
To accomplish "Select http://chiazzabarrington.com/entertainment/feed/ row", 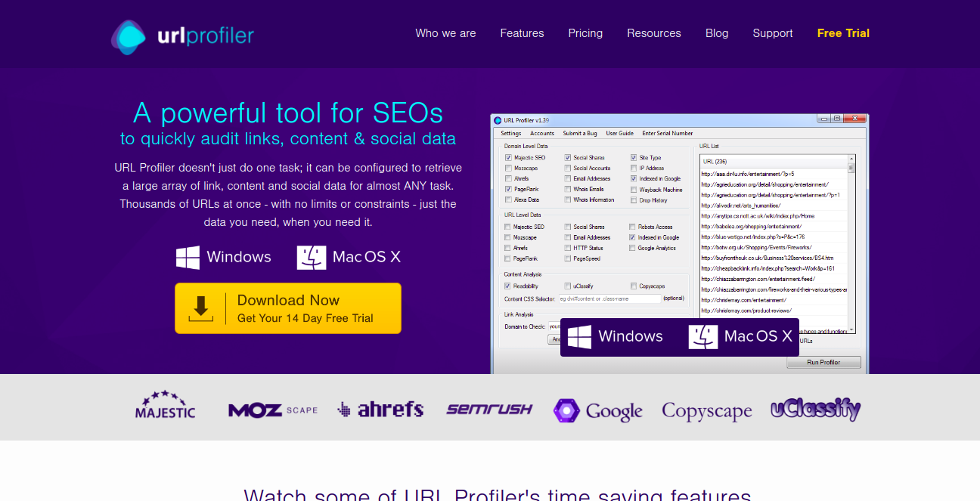I will click(774, 279).
